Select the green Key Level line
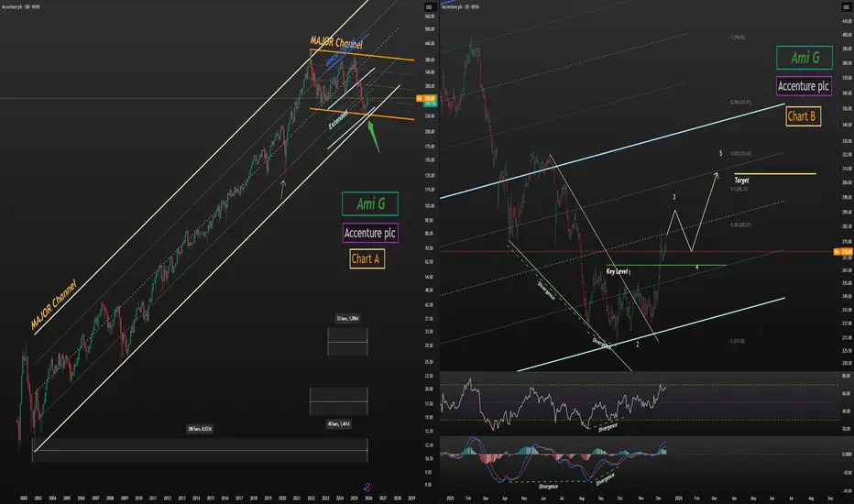854x504 pixels. click(x=666, y=266)
